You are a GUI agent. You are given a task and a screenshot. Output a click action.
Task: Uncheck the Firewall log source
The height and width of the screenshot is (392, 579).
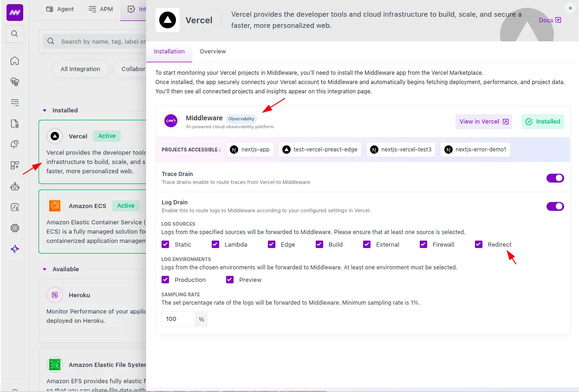(423, 244)
